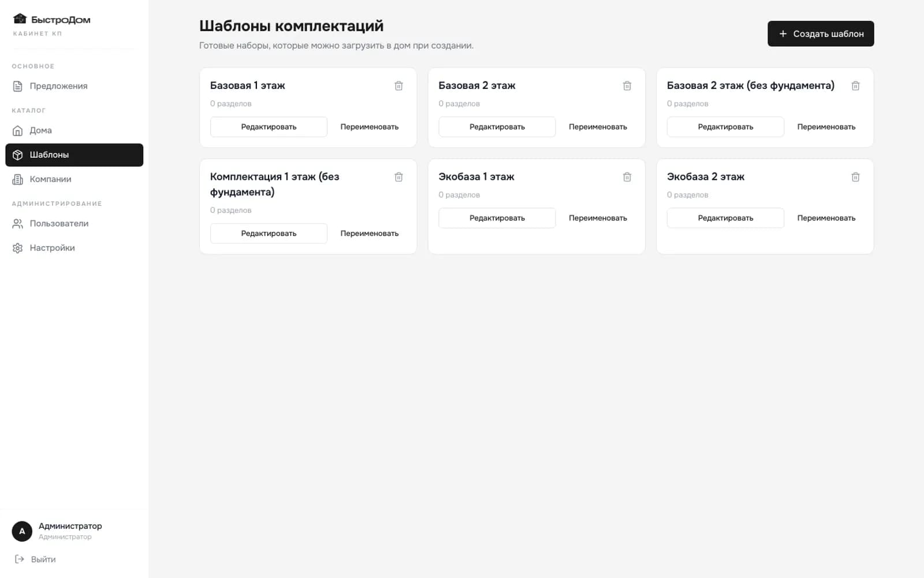Click the Компании building icon

18,179
